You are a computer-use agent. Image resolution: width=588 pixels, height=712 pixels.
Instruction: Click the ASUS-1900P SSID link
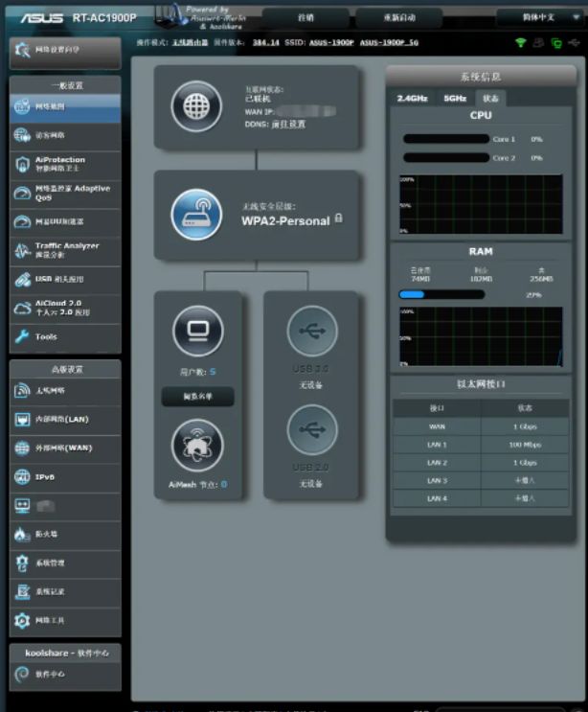point(331,43)
